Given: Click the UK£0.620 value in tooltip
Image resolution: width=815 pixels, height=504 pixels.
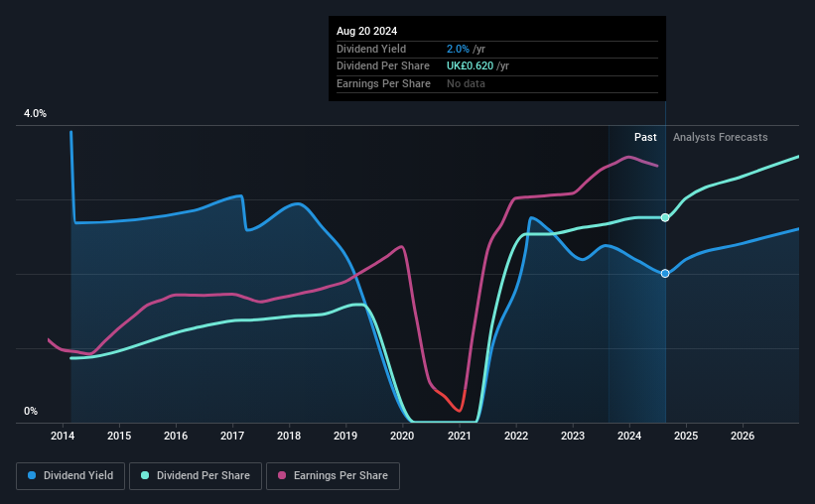Looking at the screenshot, I should coord(470,66).
